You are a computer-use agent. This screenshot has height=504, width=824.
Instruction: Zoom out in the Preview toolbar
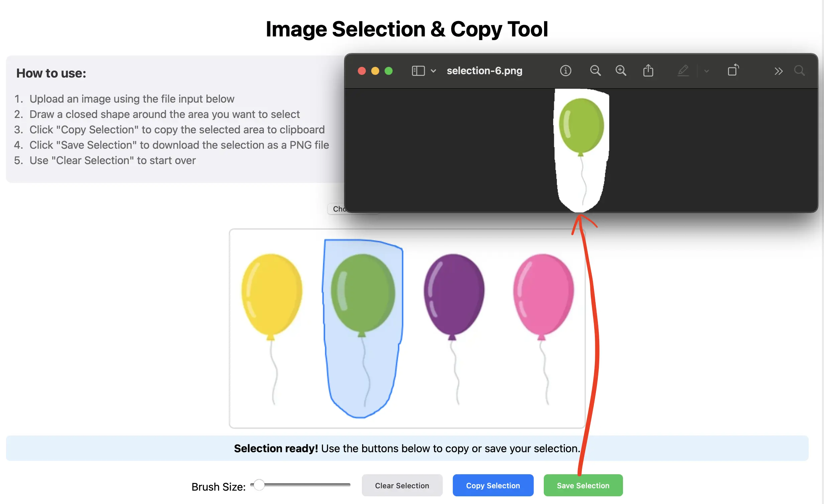[595, 71]
